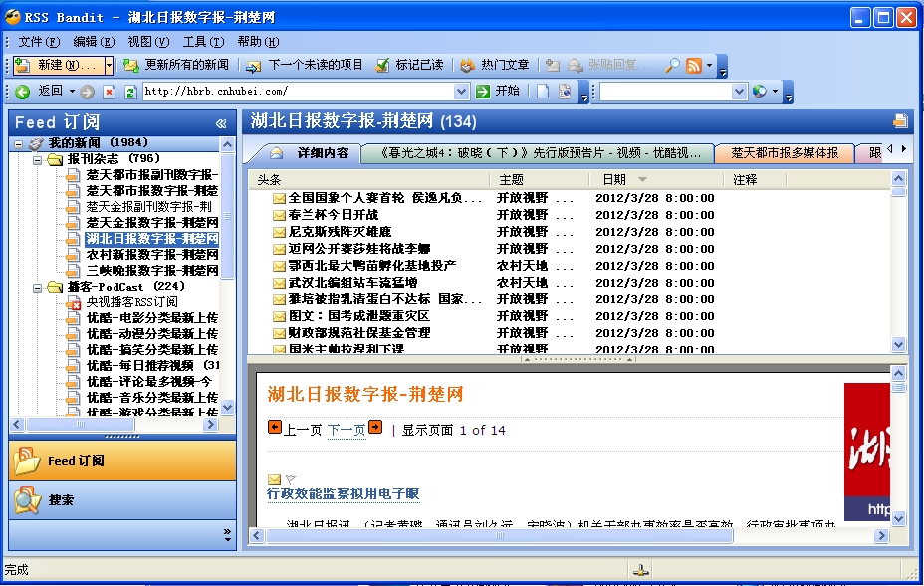Open the search engine selector dropdown
The height and width of the screenshot is (586, 924).
(x=775, y=92)
